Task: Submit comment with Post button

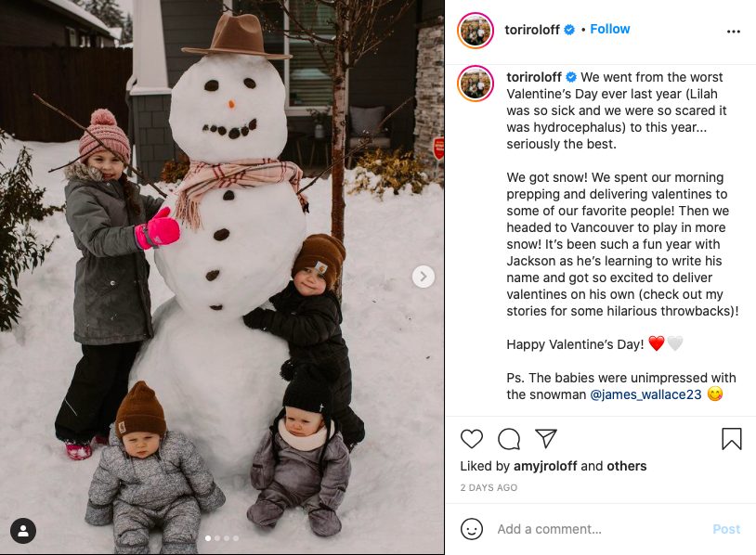Action: (726, 529)
